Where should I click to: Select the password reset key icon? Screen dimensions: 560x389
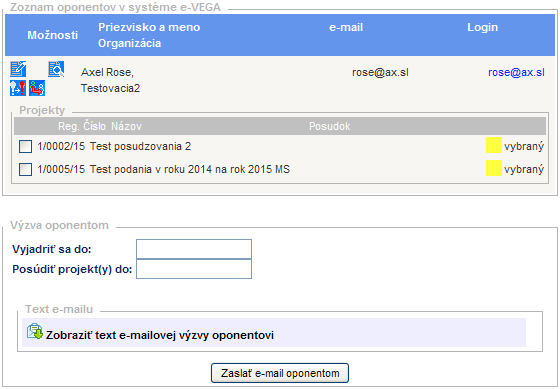pos(18,88)
